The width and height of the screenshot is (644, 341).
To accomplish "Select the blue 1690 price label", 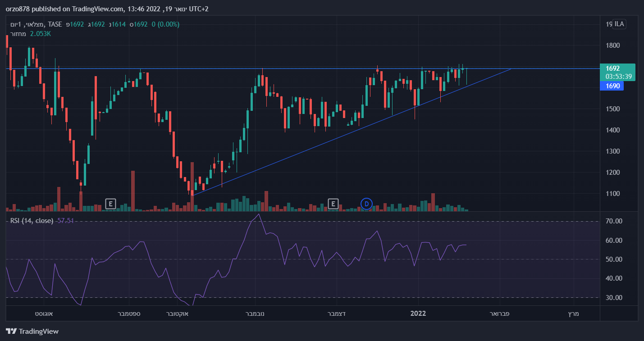I will pos(612,86).
